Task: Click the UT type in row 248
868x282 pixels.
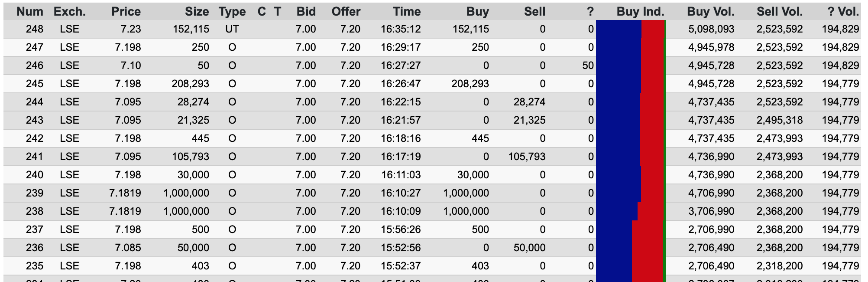Action: (x=232, y=30)
